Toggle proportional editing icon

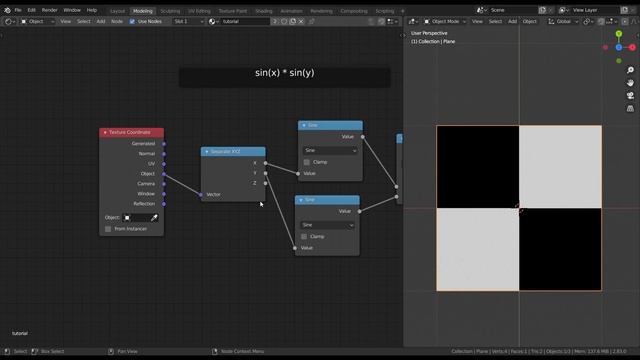(x=625, y=22)
